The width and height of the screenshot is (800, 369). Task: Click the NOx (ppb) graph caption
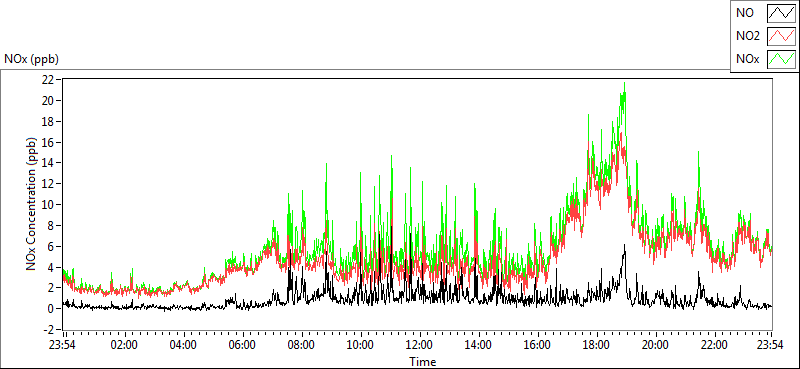32,59
